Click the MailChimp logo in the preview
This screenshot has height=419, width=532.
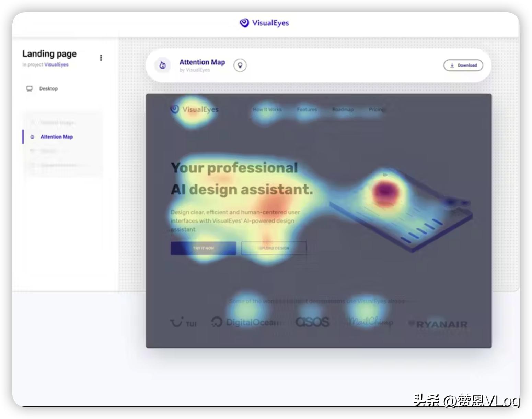point(370,322)
